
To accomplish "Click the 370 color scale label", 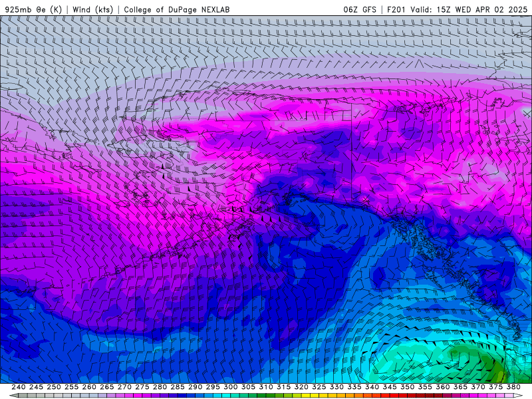I will click(478, 387).
